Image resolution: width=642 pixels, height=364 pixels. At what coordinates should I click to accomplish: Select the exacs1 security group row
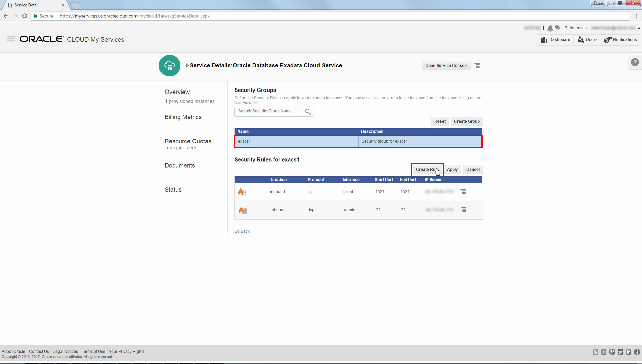pyautogui.click(x=358, y=141)
